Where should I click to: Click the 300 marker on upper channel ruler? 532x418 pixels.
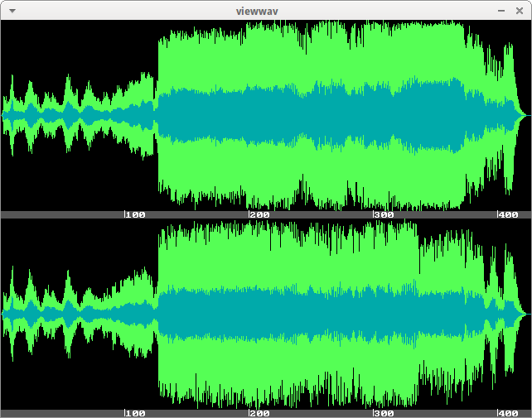click(x=384, y=214)
